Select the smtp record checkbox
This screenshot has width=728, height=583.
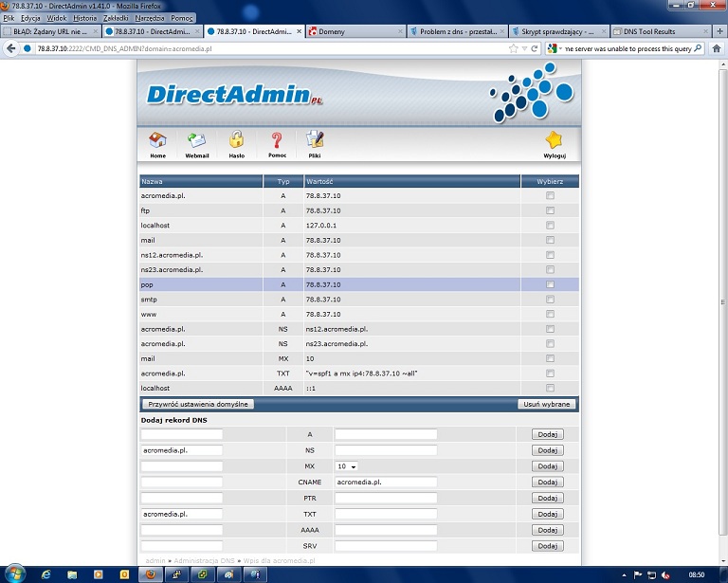pyautogui.click(x=550, y=300)
